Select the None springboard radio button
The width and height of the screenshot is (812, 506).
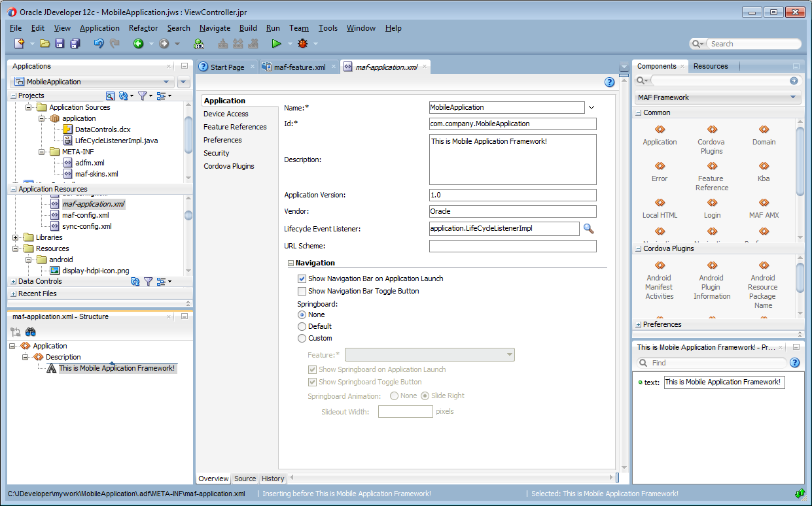coord(302,314)
